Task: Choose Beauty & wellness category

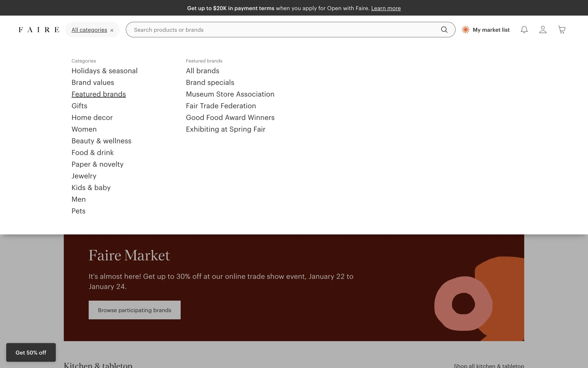Action: (101, 141)
